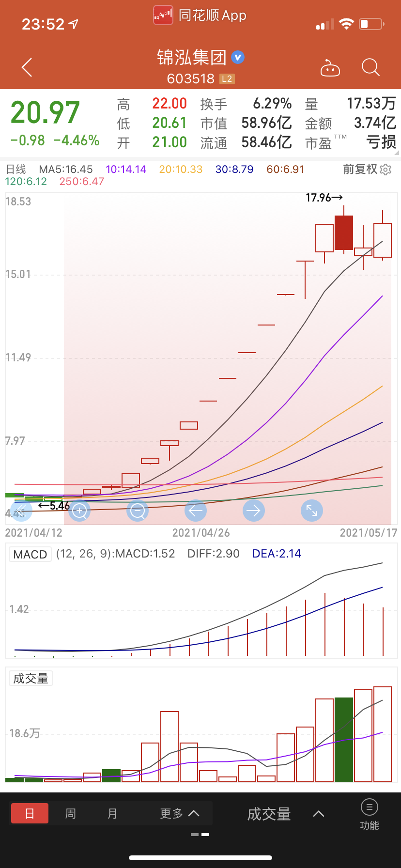The image size is (401, 868).
Task: Open the robot assistant icon
Action: (330, 68)
